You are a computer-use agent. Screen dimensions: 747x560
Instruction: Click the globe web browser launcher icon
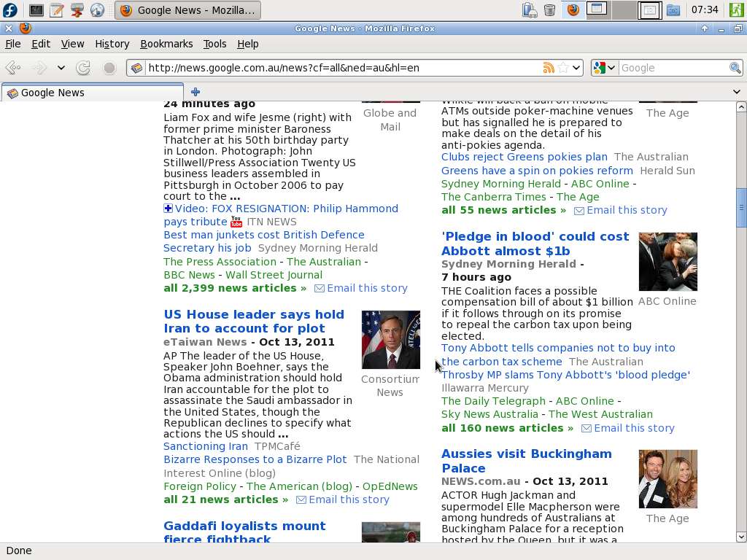pos(97,10)
